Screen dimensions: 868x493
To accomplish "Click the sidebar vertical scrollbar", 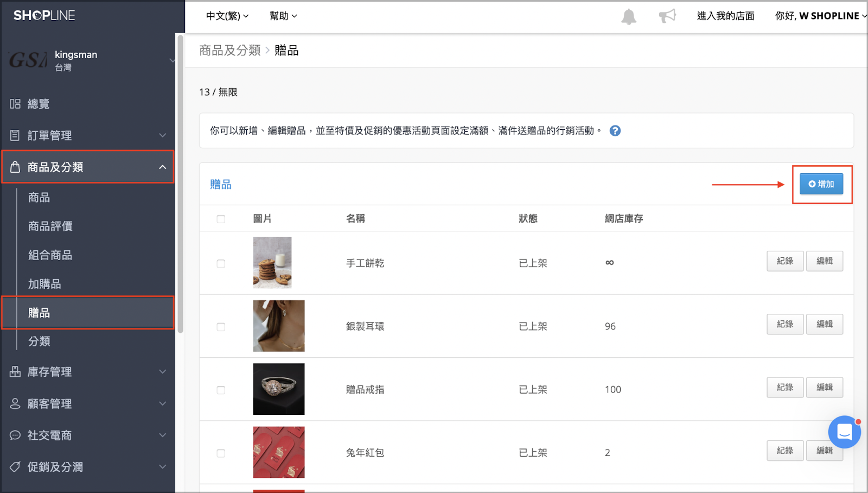I will coord(180,185).
